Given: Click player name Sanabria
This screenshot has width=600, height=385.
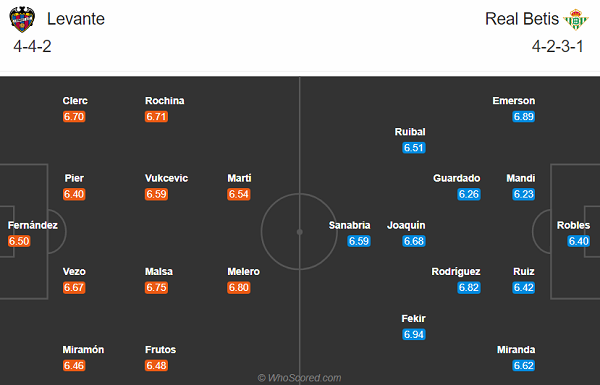Looking at the screenshot, I should 349,225.
